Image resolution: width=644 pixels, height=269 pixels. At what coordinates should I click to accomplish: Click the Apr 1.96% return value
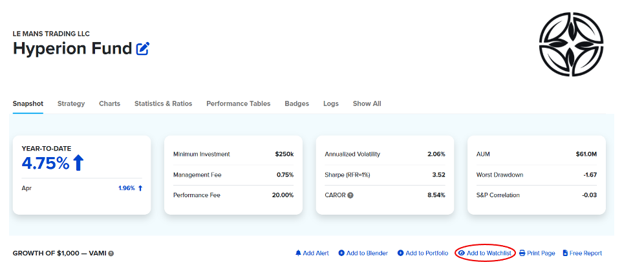[127, 188]
